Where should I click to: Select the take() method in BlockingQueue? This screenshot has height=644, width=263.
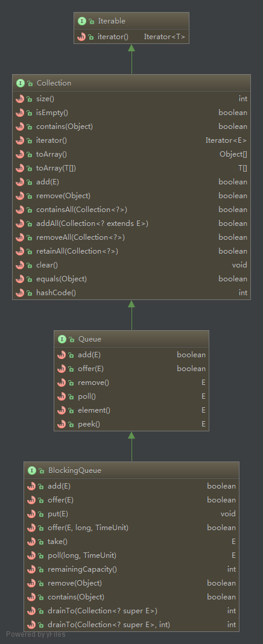(x=131, y=542)
